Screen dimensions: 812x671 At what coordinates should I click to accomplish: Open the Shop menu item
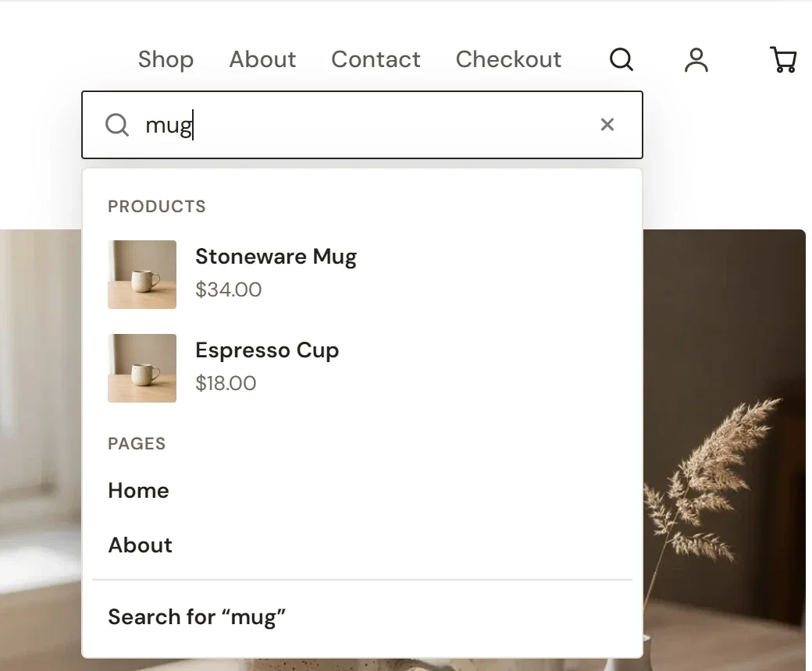pos(166,59)
